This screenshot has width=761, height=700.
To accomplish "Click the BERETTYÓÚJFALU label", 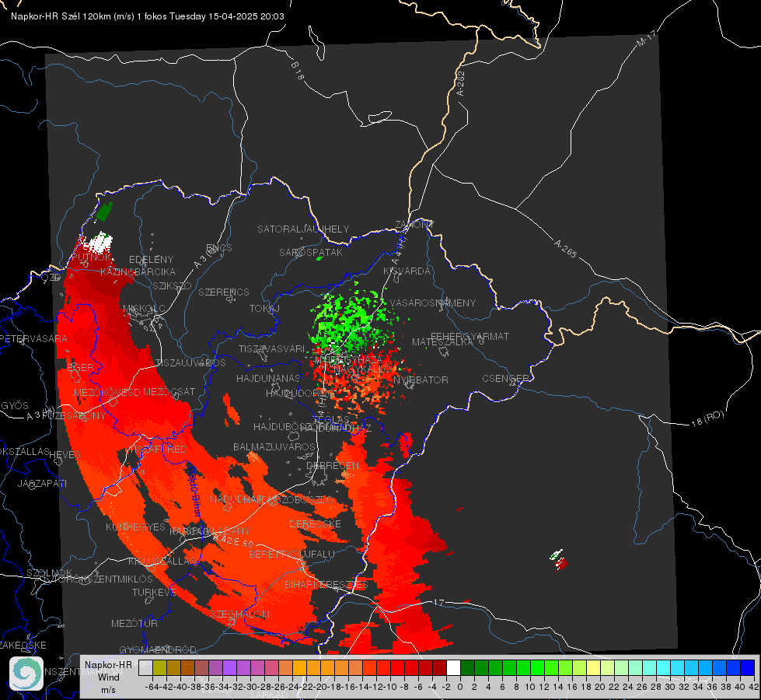I will (291, 555).
